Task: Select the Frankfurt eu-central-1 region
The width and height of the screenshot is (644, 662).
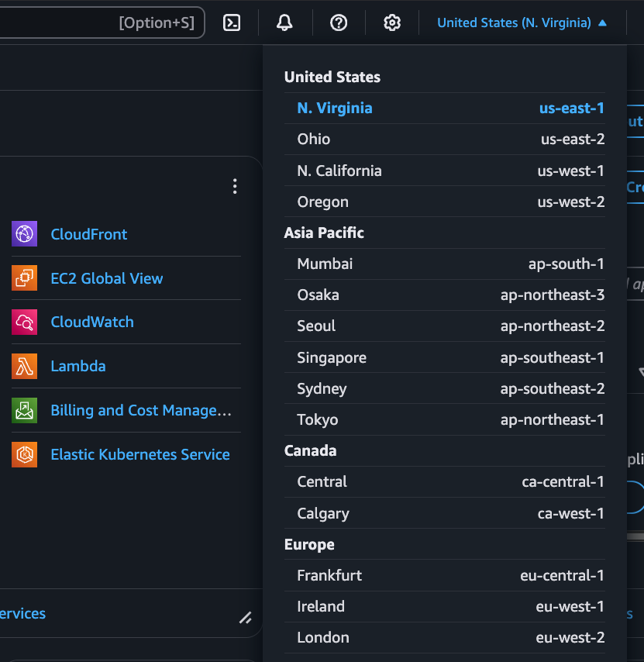Action: pyautogui.click(x=445, y=575)
